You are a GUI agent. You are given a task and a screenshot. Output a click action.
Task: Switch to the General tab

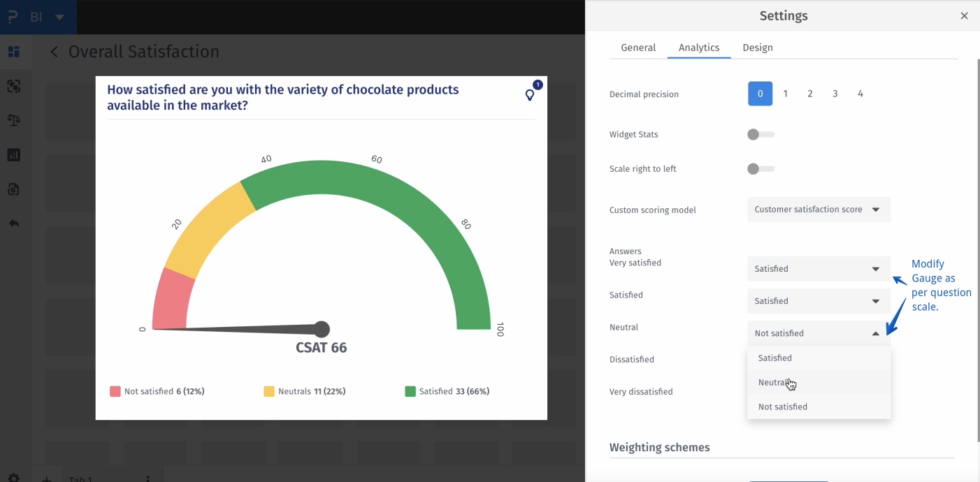click(638, 48)
